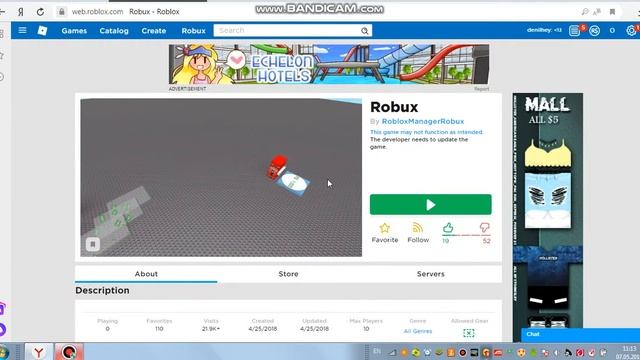Open the Mall All $5 side ad
The height and width of the screenshot is (360, 640).
tap(548, 217)
